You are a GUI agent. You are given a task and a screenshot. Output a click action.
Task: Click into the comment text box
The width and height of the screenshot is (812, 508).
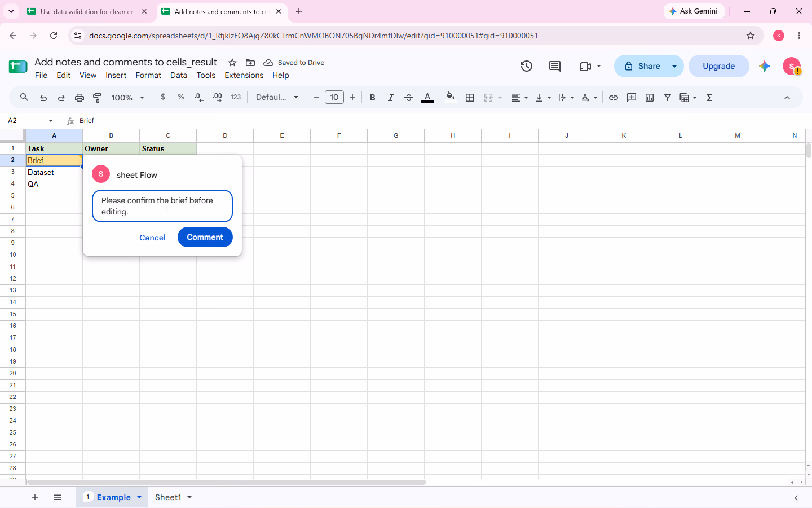point(162,206)
